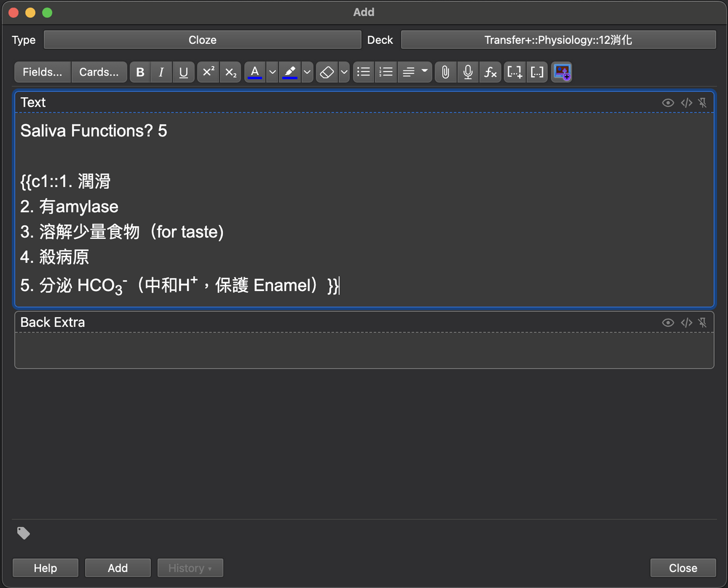Open the equations fx menu
Screen dimensions: 728x588
[490, 72]
